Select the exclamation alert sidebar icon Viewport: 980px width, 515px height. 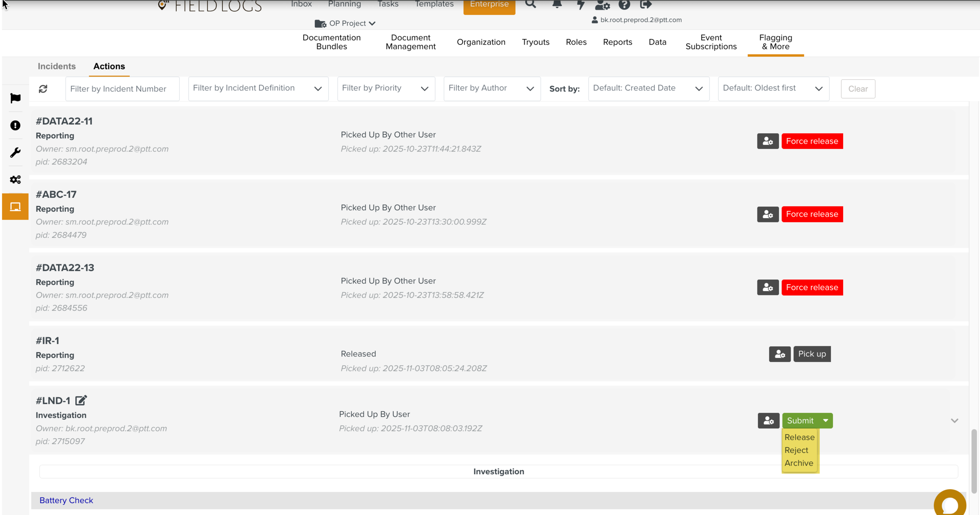click(15, 125)
